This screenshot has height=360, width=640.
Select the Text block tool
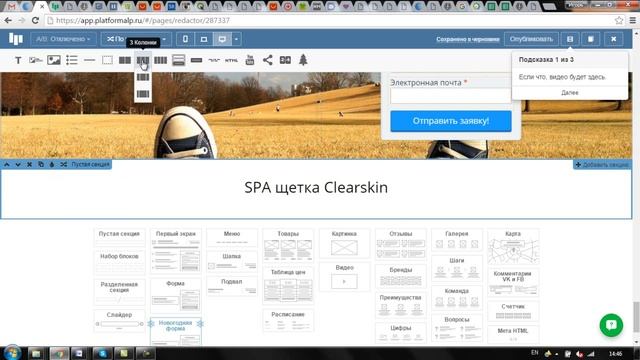pos(18,60)
